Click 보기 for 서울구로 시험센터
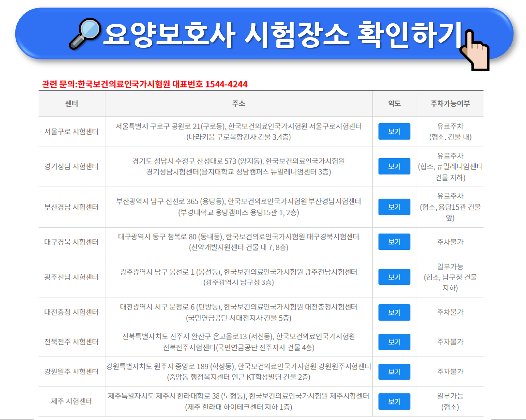This screenshot has height=420, width=526. [394, 131]
